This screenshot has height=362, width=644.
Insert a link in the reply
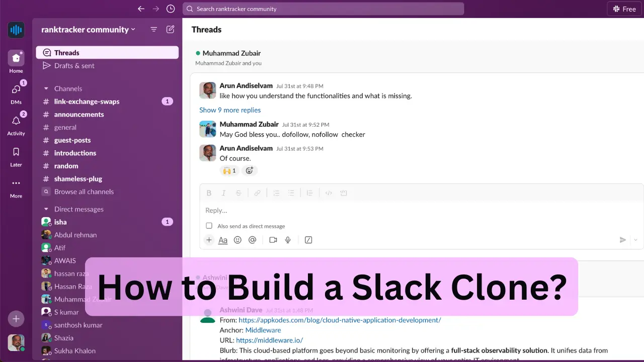coord(257,193)
